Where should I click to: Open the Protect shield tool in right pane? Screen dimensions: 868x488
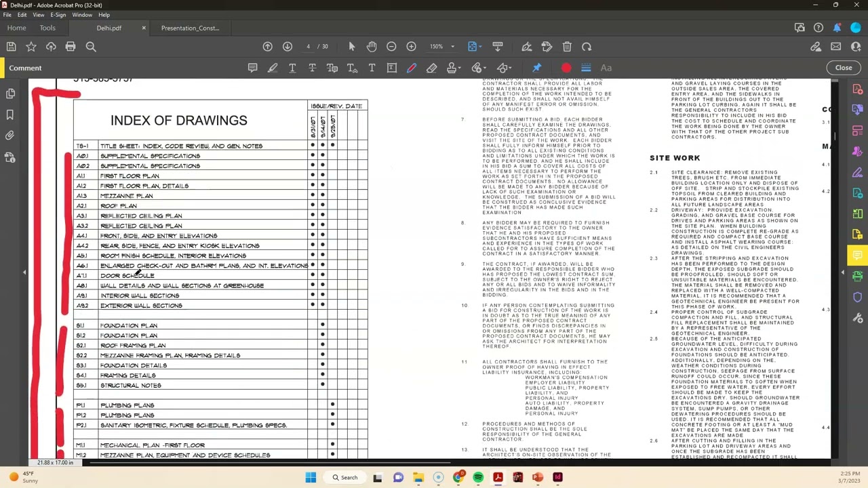[858, 298]
